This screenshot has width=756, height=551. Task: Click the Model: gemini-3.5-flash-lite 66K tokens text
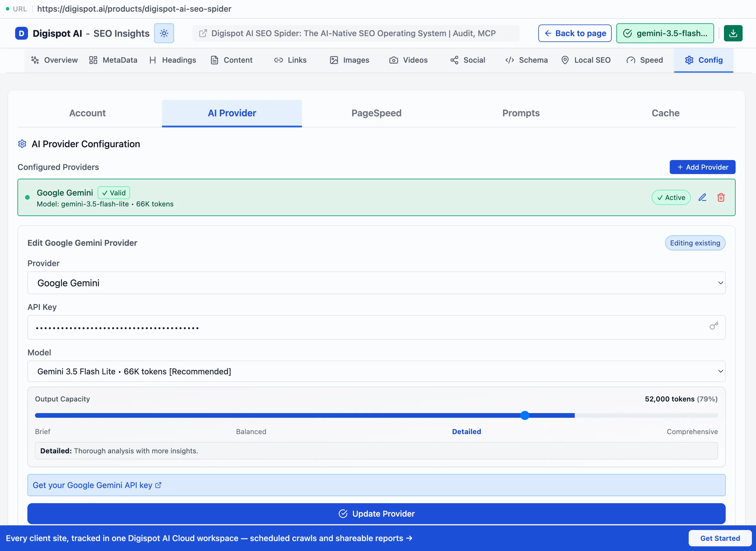(x=105, y=204)
